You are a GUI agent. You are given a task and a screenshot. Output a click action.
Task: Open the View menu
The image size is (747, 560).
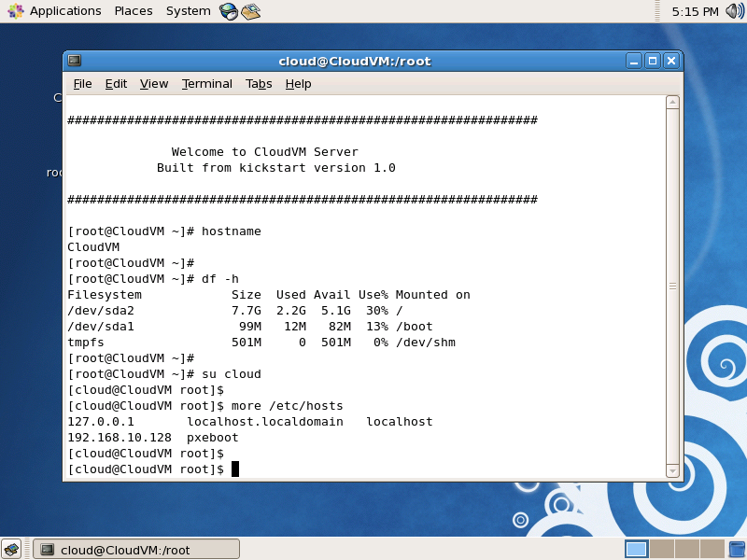(x=153, y=84)
